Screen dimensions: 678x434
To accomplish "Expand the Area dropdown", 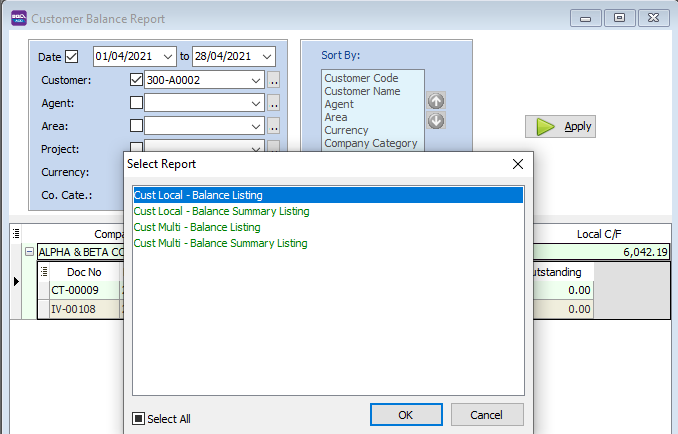I will click(256, 126).
